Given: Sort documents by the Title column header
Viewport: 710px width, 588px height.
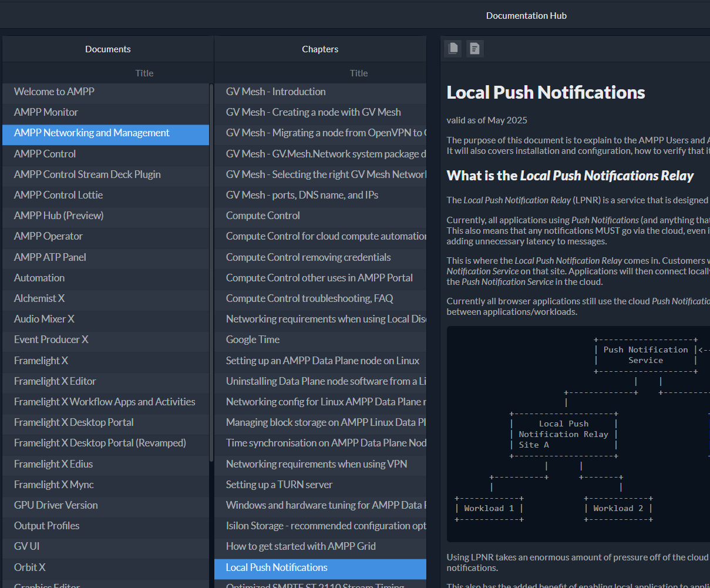Looking at the screenshot, I should (x=144, y=73).
